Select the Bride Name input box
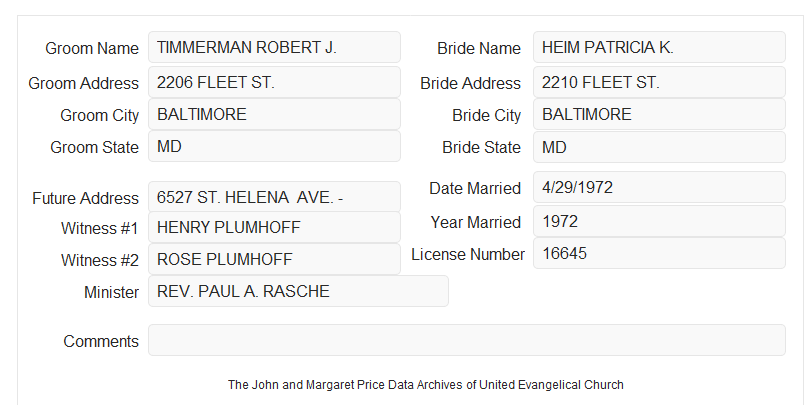This screenshot has width=805, height=405. coord(659,47)
